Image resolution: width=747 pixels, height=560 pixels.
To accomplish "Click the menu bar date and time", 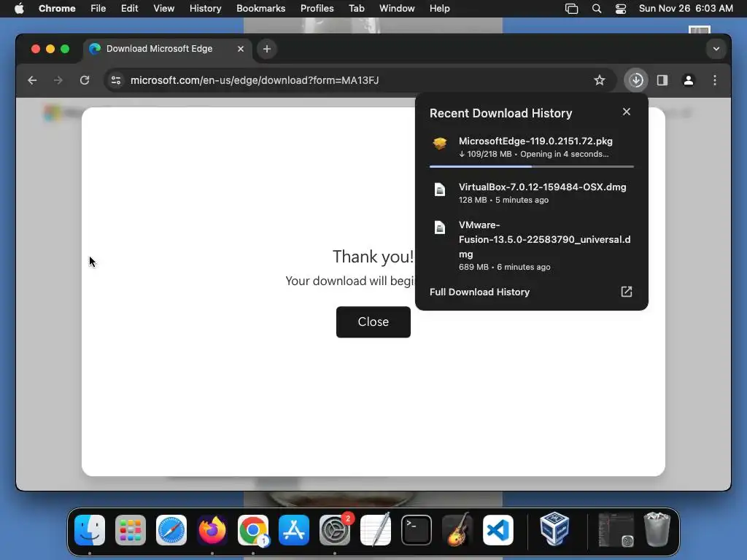I will point(686,9).
